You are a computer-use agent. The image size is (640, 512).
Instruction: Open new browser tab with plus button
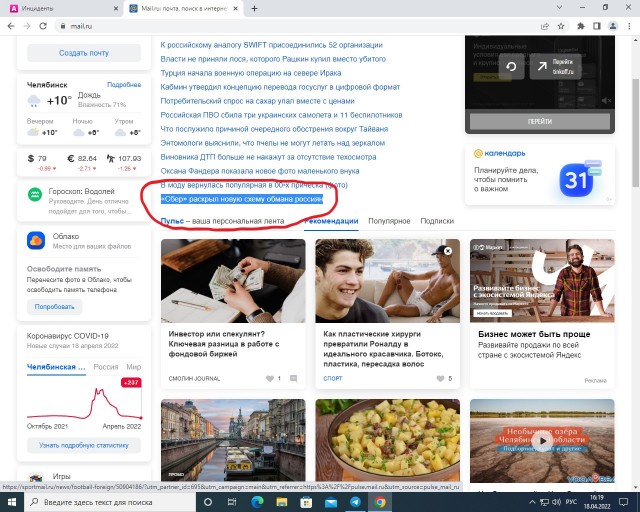click(x=256, y=8)
